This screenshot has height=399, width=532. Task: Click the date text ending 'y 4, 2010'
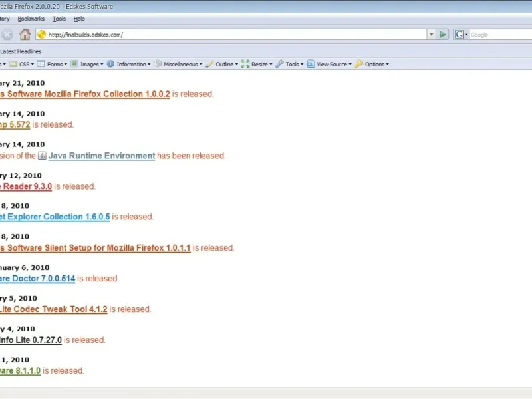[17, 329]
